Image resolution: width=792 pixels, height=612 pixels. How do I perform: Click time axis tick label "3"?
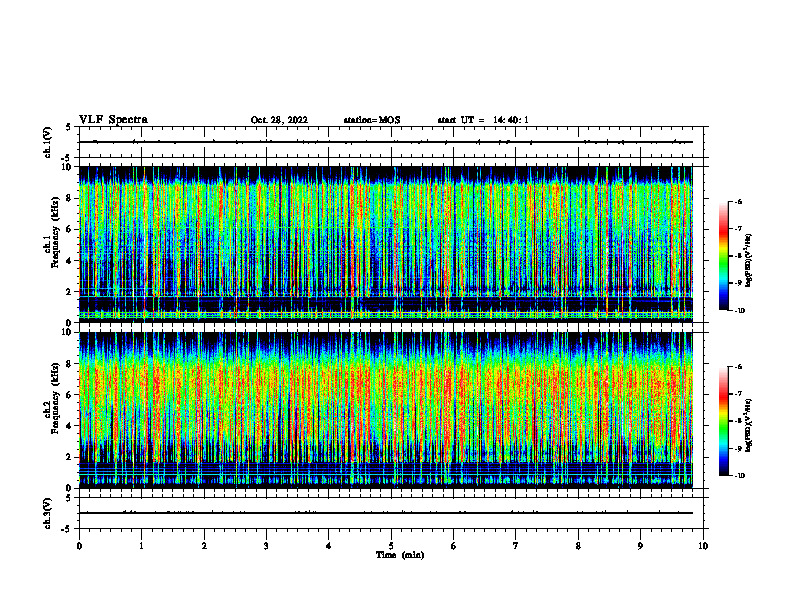266,546
